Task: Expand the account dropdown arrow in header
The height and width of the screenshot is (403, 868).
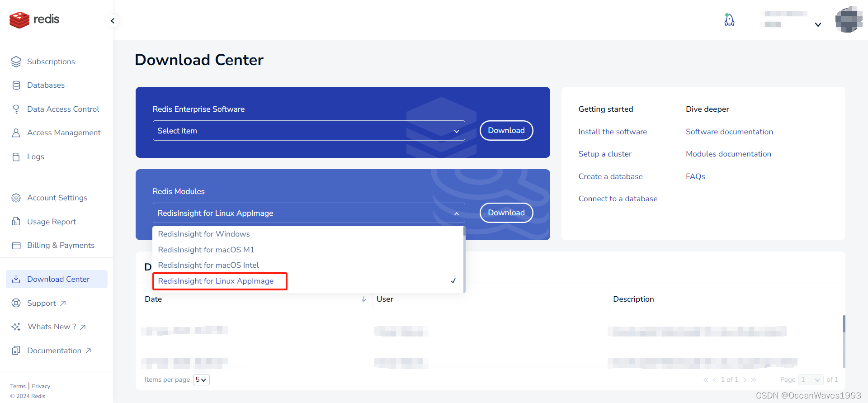Action: (x=818, y=24)
